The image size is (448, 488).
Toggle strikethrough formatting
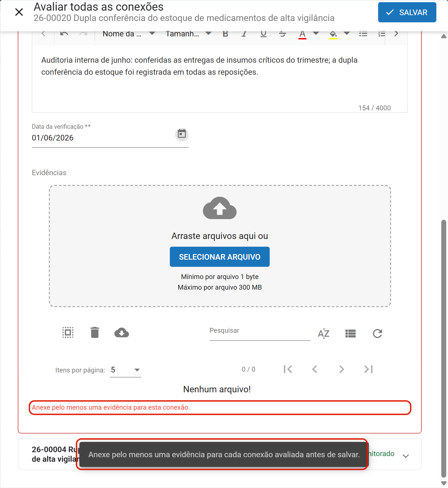pos(283,34)
